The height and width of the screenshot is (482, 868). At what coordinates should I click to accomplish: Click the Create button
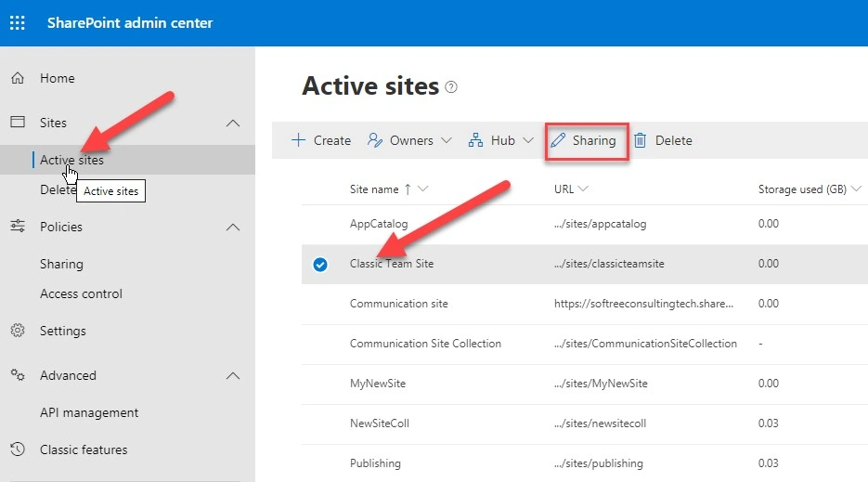pyautogui.click(x=321, y=140)
